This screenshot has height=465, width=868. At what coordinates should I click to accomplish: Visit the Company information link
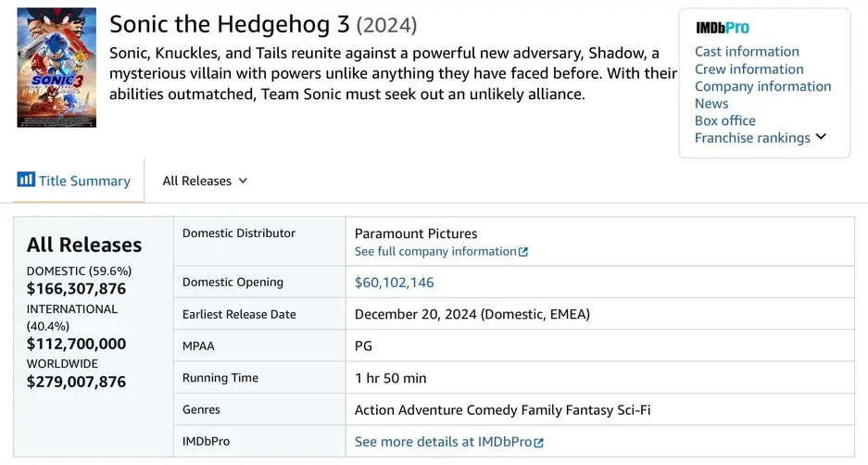[x=762, y=86]
